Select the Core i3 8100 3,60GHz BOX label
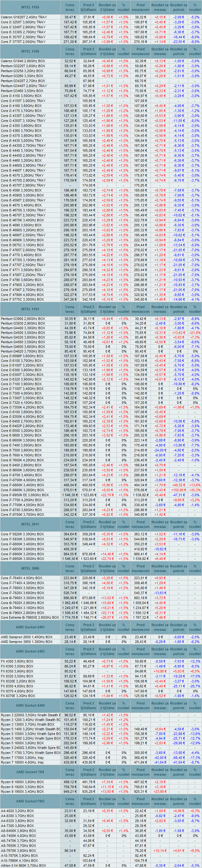 [21, 412]
